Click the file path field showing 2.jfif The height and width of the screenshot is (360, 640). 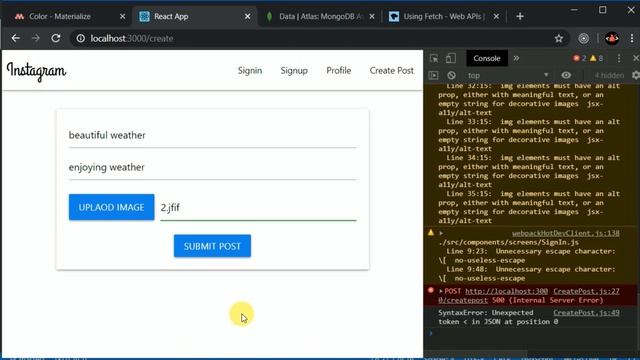coord(258,208)
